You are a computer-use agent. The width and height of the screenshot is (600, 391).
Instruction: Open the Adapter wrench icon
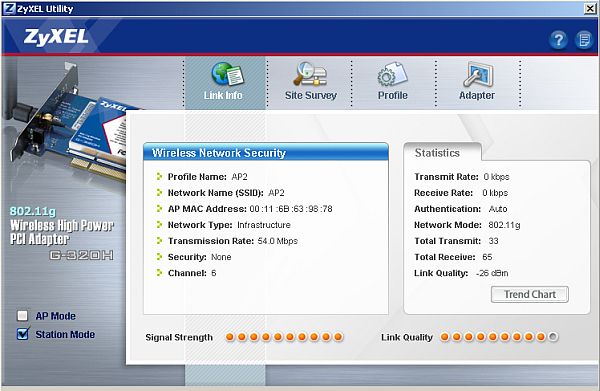[x=478, y=74]
